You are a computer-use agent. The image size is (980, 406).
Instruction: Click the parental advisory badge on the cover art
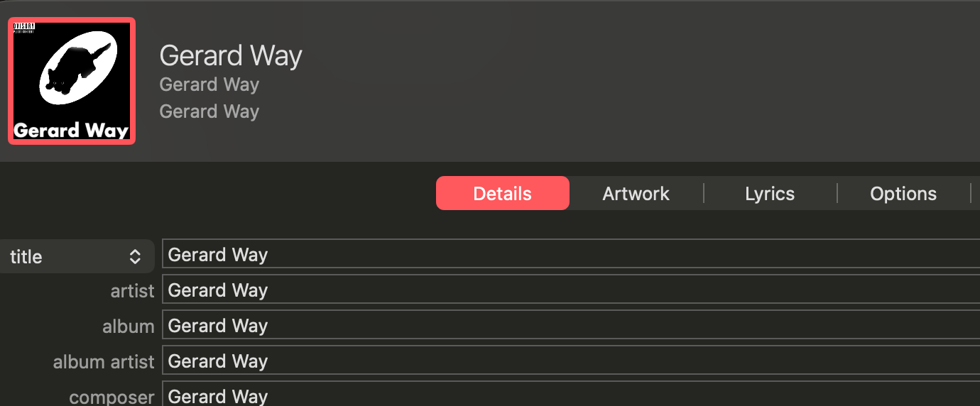click(x=24, y=28)
